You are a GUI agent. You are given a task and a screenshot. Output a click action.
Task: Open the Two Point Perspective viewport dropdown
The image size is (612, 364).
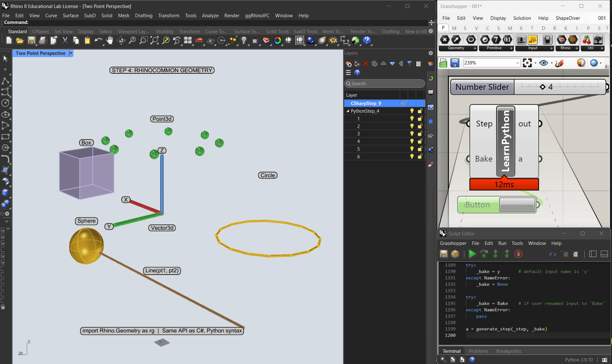[x=71, y=53]
